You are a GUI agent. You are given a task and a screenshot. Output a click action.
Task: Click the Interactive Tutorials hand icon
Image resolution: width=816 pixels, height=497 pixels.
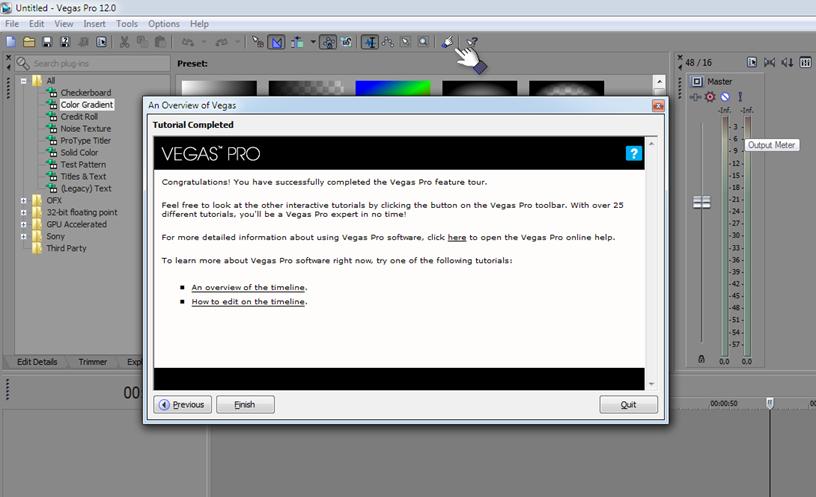coord(448,42)
